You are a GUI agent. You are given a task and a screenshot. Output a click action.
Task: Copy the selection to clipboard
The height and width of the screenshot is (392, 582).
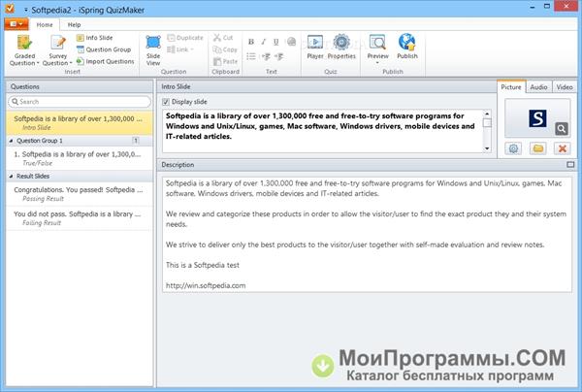pyautogui.click(x=225, y=49)
